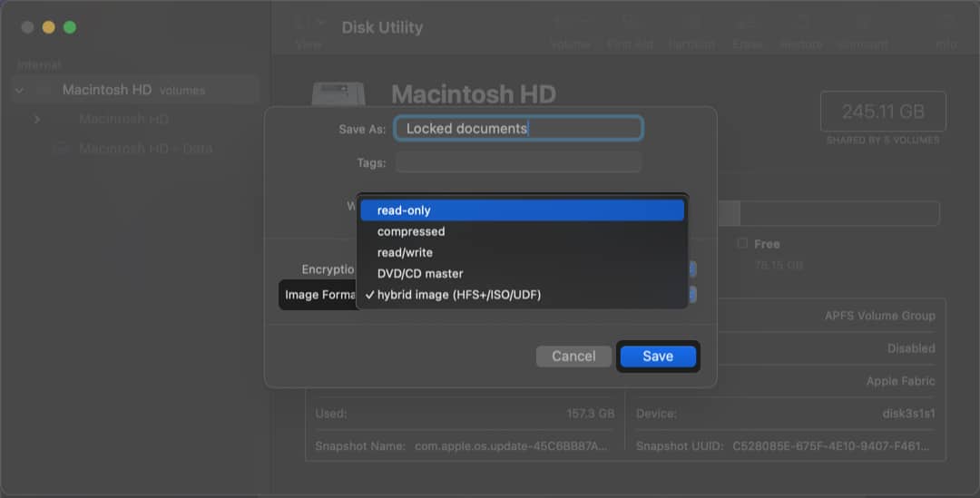Click the Save button
The image size is (980, 498).
(658, 356)
